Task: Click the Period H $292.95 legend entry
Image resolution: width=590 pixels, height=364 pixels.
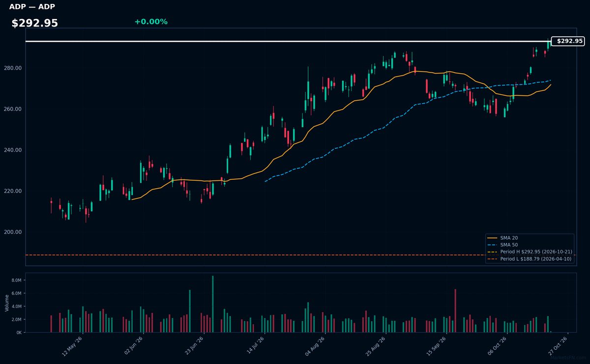Action: (530, 252)
